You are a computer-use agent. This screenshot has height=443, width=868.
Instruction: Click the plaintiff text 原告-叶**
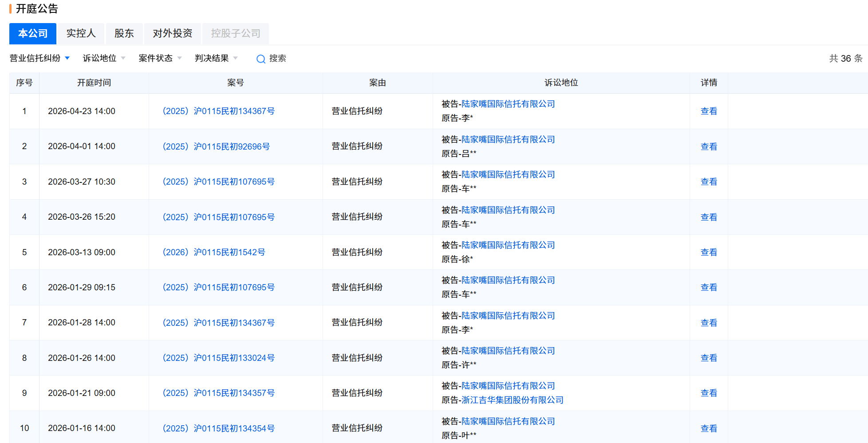coord(459,435)
